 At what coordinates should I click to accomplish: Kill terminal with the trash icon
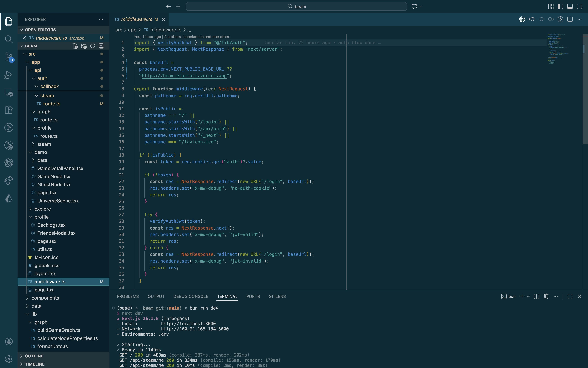click(546, 296)
